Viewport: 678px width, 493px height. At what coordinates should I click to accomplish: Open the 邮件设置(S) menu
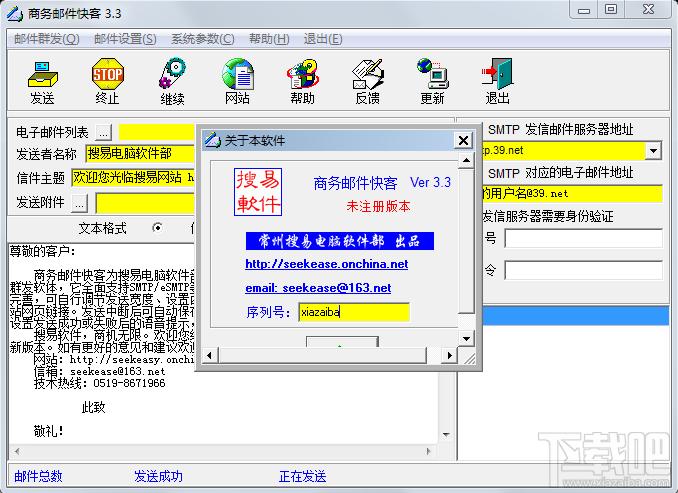pos(125,39)
